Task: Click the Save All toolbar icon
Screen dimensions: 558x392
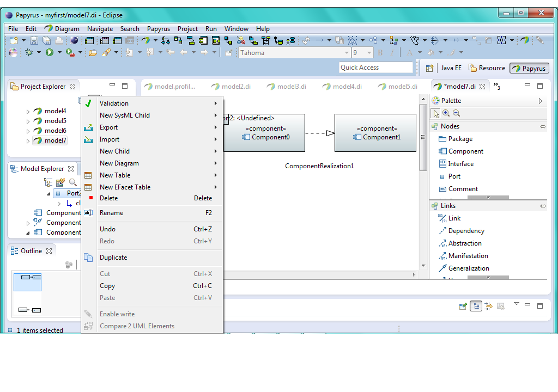Action: click(x=46, y=40)
